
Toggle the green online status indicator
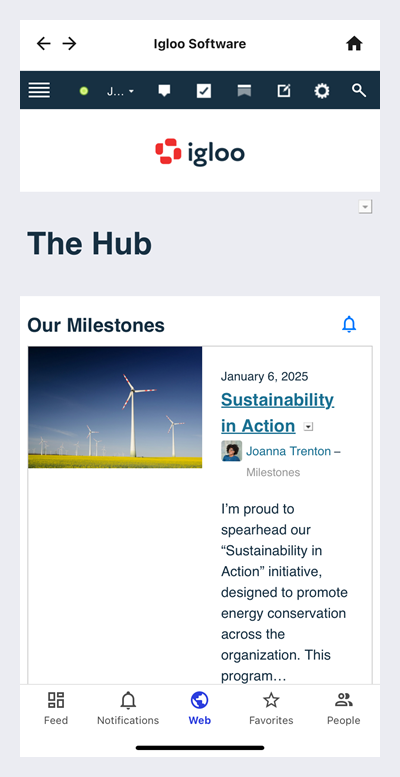coord(84,91)
